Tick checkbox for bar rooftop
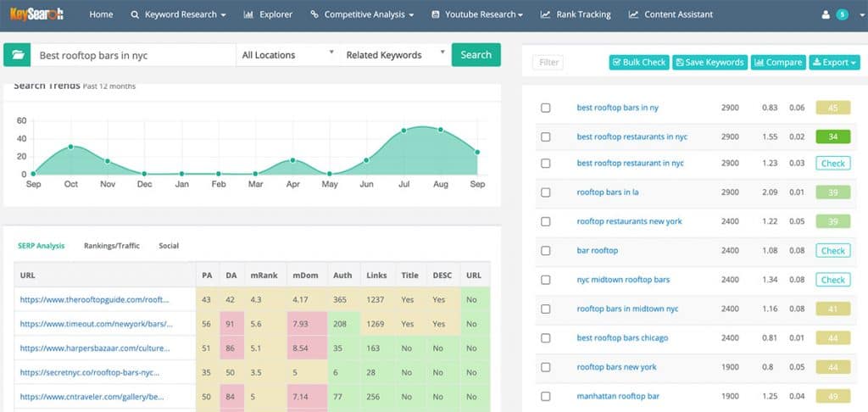The height and width of the screenshot is (412, 868). tap(546, 251)
